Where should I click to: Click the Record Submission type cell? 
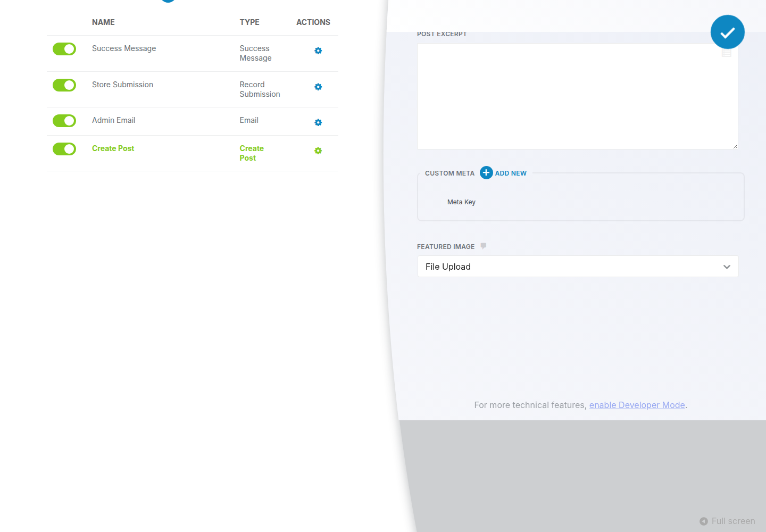tap(260, 89)
